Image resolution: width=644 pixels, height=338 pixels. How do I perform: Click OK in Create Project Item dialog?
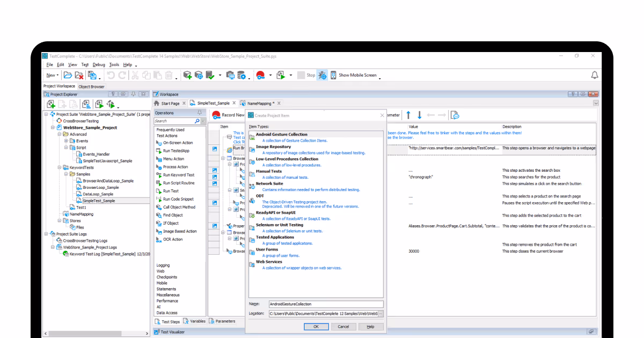coord(316,326)
